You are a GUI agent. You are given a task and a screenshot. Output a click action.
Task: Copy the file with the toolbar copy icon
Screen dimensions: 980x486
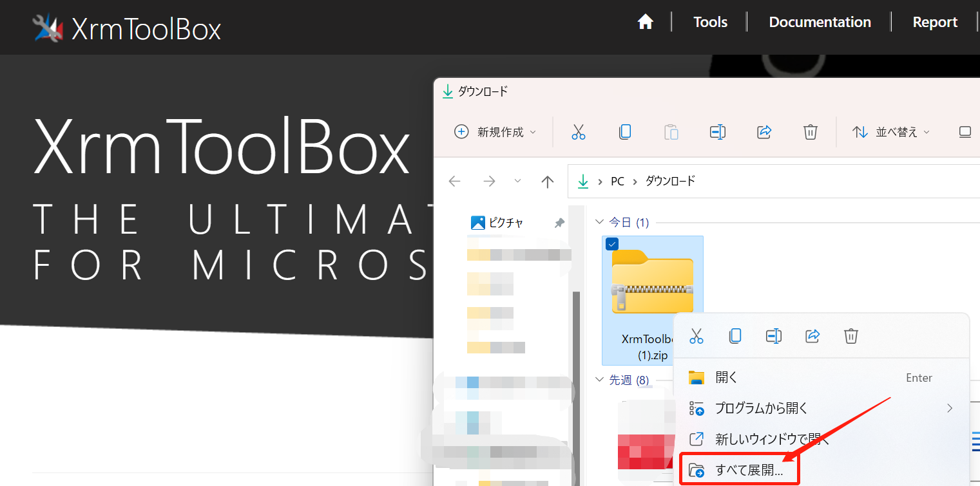(624, 131)
